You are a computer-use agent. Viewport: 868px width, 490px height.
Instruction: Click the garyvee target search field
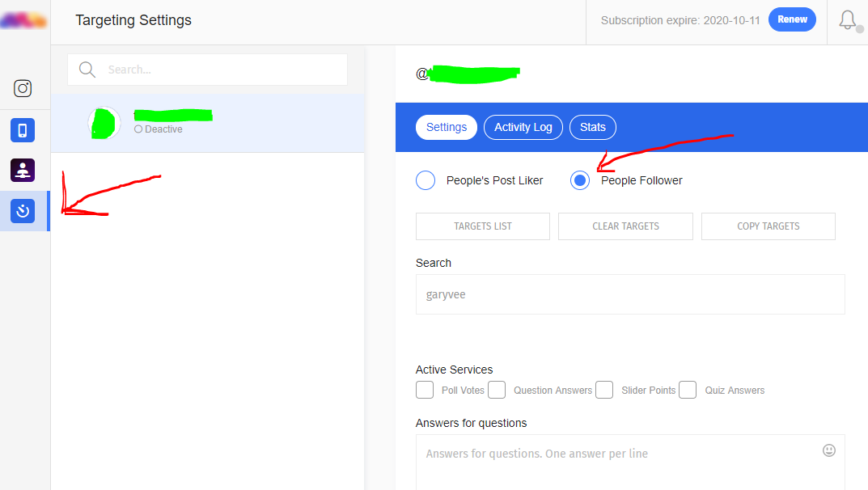point(629,294)
